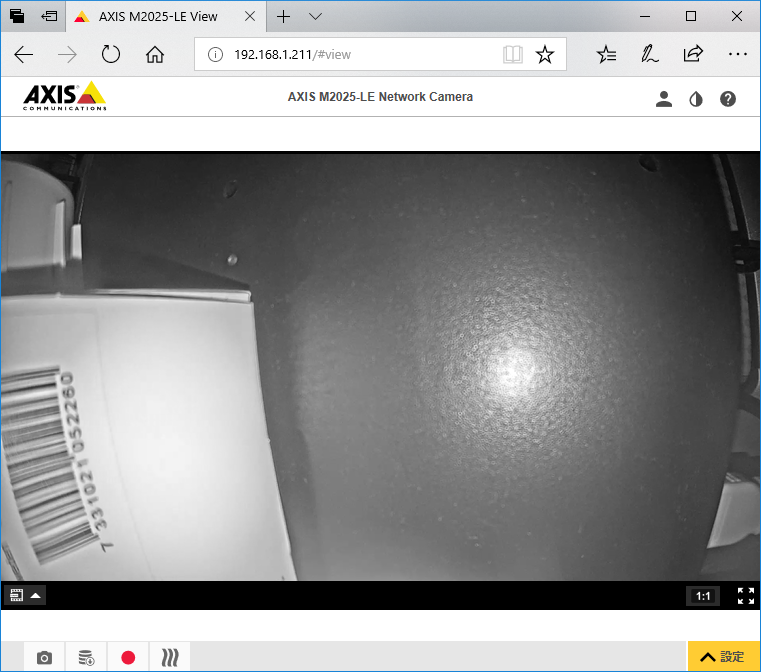761x672 pixels.
Task: Add this page to favorites star
Action: (x=545, y=54)
